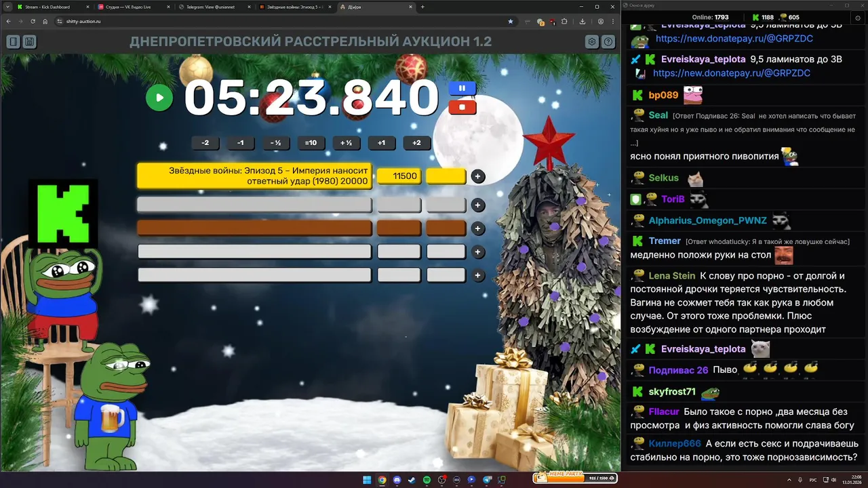This screenshot has height=488, width=868.
Task: Open Discord from the taskbar
Action: (397, 480)
